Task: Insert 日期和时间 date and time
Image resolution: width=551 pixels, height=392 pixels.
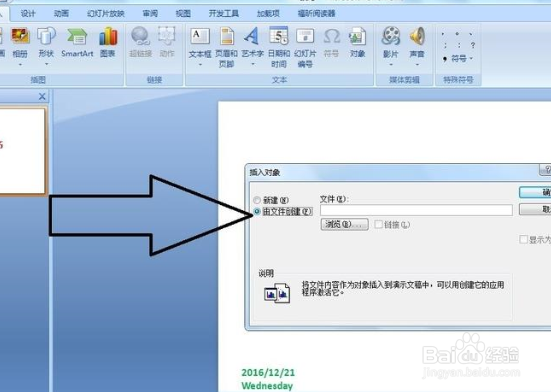Action: coord(279,47)
